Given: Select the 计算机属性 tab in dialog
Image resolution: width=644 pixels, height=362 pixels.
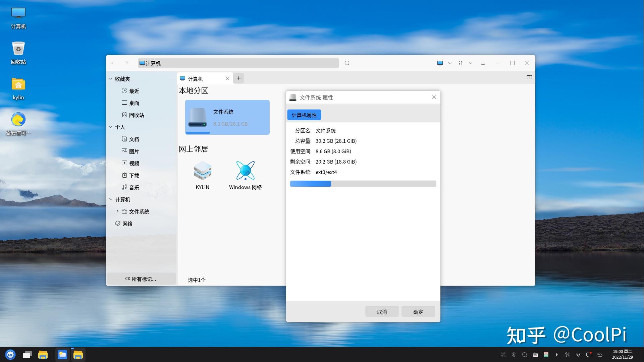Looking at the screenshot, I should 304,115.
